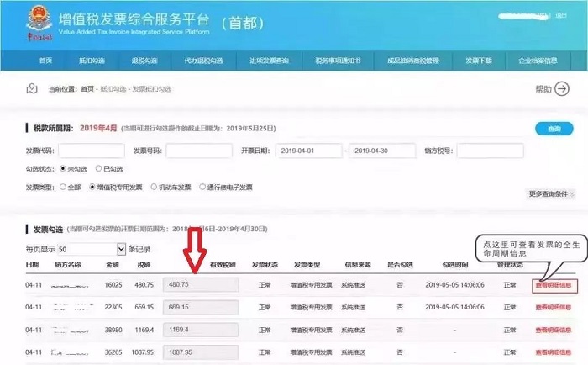Screen dimensions: 588x365
Task: Open the 首页 navigation tab
Action: tap(45, 61)
